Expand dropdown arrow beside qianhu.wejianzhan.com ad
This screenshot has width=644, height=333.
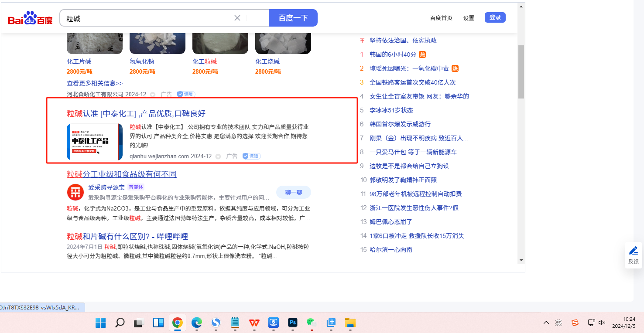218,156
